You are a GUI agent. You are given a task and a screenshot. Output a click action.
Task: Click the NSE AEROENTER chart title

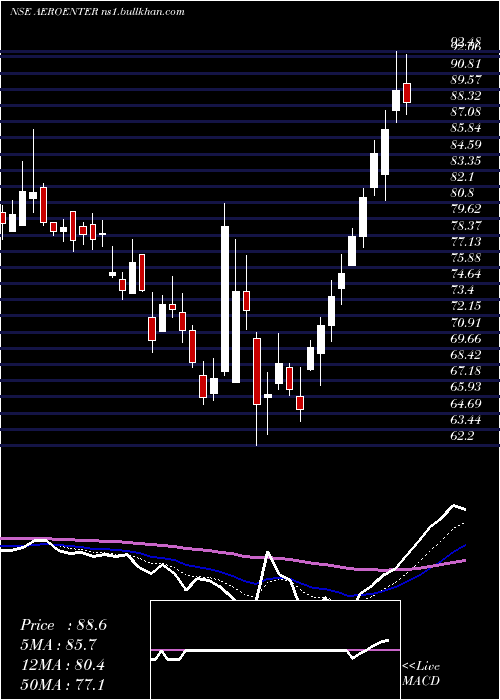point(52,11)
